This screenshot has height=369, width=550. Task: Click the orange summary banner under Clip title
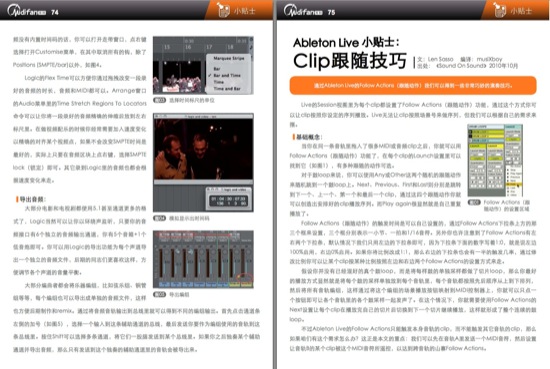413,86
